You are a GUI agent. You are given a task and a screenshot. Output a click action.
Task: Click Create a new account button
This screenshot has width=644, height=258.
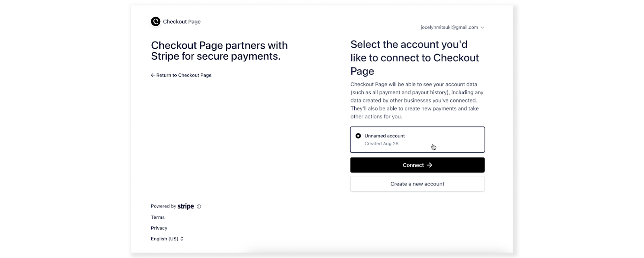[x=417, y=184]
